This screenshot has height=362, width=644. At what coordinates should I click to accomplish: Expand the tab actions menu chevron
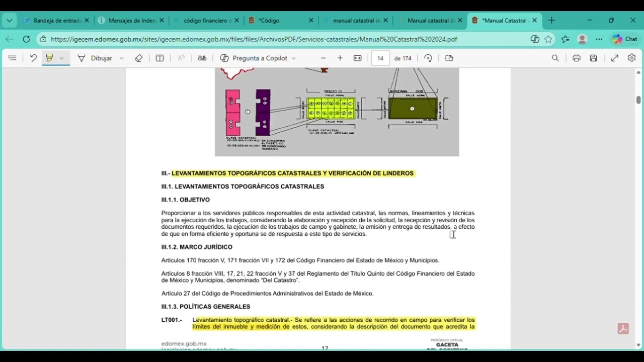[x=9, y=21]
